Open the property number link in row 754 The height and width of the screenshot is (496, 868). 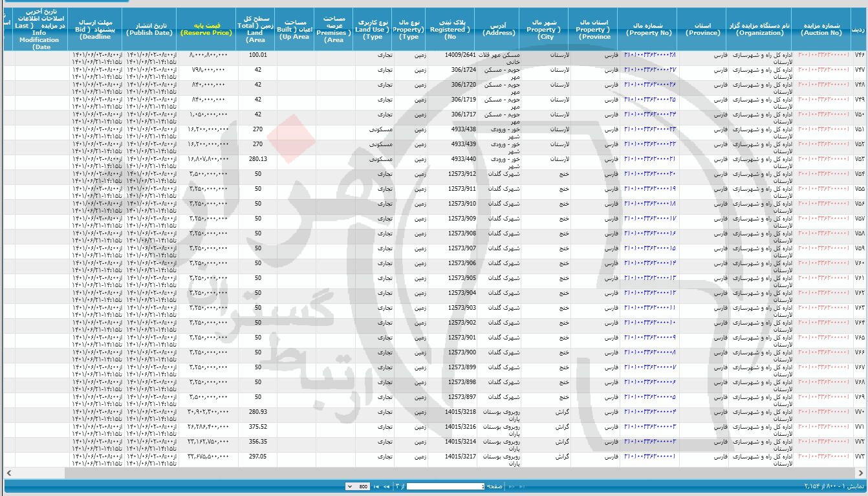click(650, 173)
